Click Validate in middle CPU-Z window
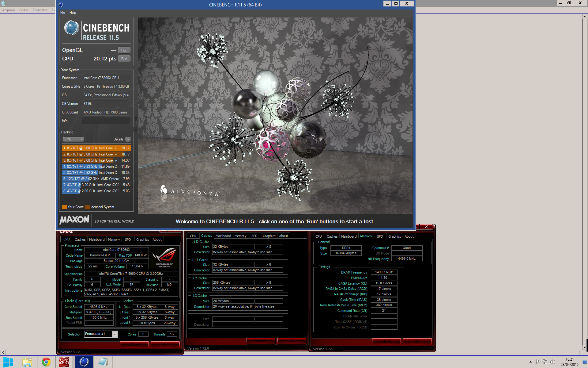Image resolution: width=588 pixels, height=368 pixels. (x=261, y=341)
